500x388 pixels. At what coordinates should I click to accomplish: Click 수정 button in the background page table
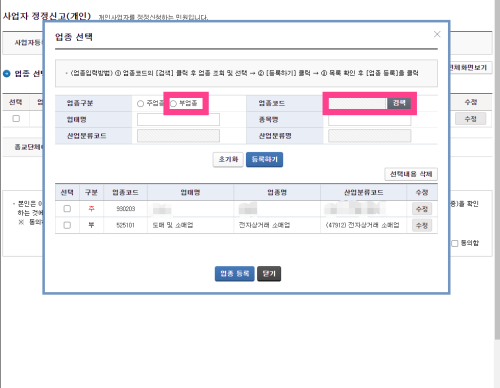click(470, 119)
